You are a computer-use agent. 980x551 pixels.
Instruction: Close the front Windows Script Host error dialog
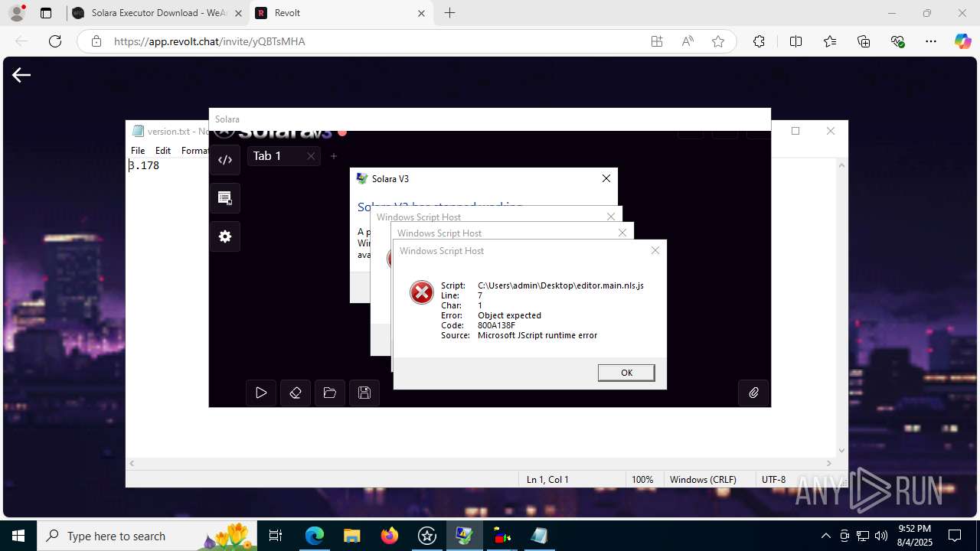tap(655, 250)
